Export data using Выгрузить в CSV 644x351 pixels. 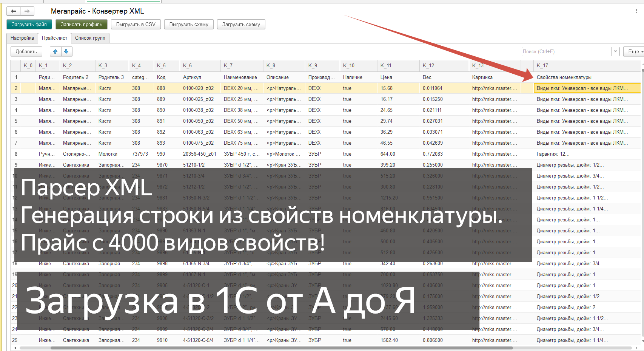click(136, 24)
